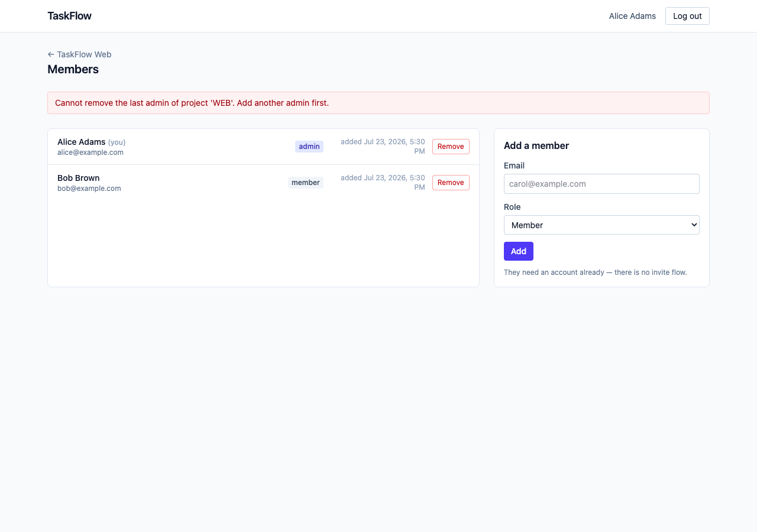757x532 pixels.
Task: Go back via the TaskFlow Web link
Action: point(79,54)
